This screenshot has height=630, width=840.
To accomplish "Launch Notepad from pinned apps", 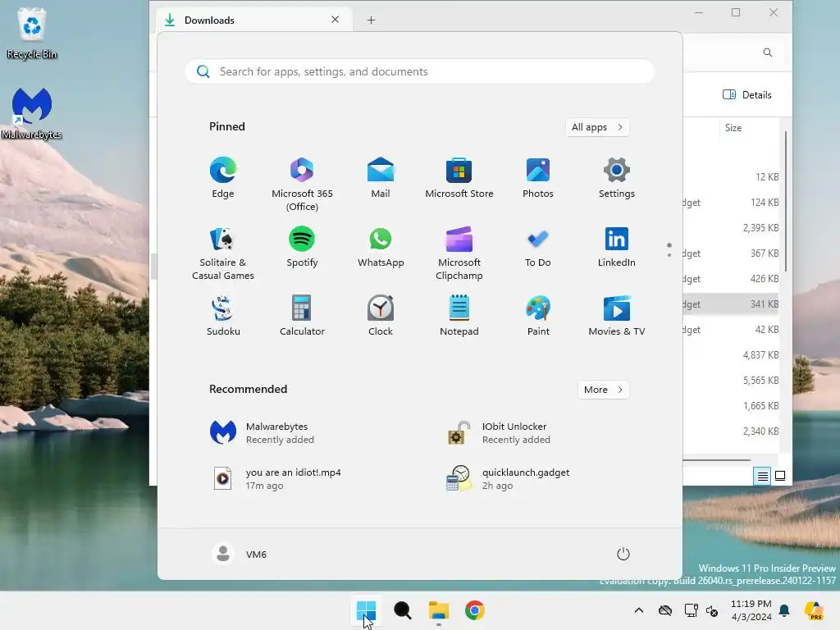I will [x=459, y=316].
